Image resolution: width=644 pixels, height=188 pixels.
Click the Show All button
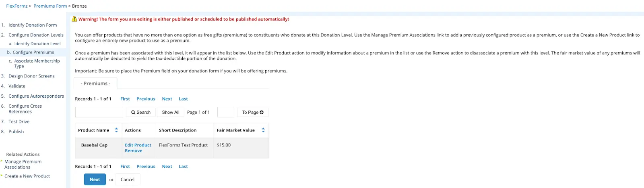[x=171, y=113]
